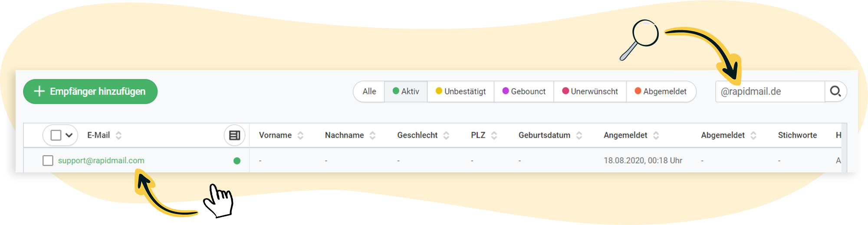Sort recipients by Nachname arrows
This screenshot has height=225, width=868.
(372, 136)
